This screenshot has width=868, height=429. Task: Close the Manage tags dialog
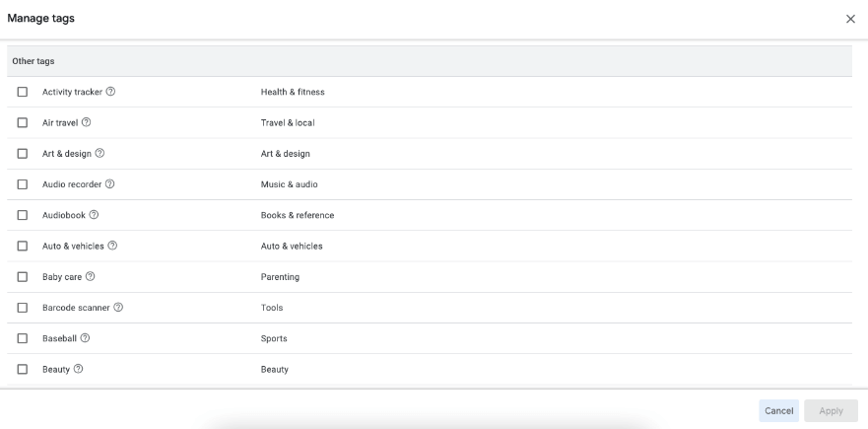coord(850,19)
